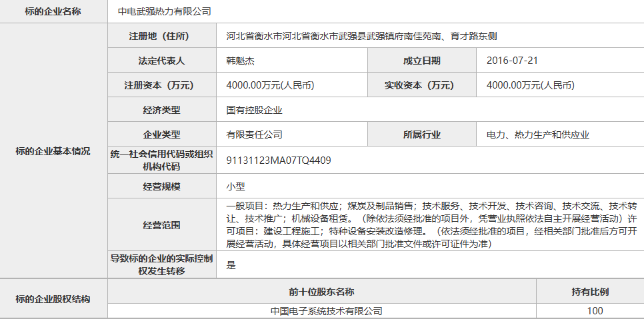Viewport: 644px width, 319px height.
Task: Click industry value 电力、热力生产和供应业
Action: click(537, 135)
